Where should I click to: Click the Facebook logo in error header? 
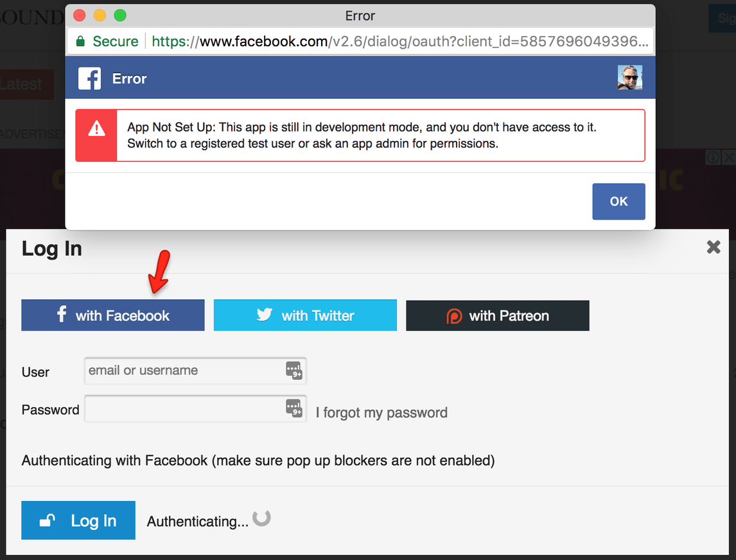89,78
